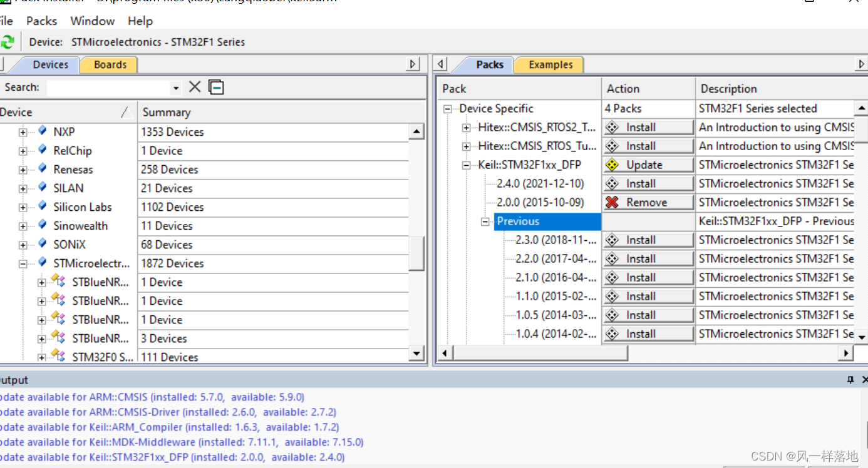Select the NXP vendor icon
Screen dimensions: 868x468
42,131
